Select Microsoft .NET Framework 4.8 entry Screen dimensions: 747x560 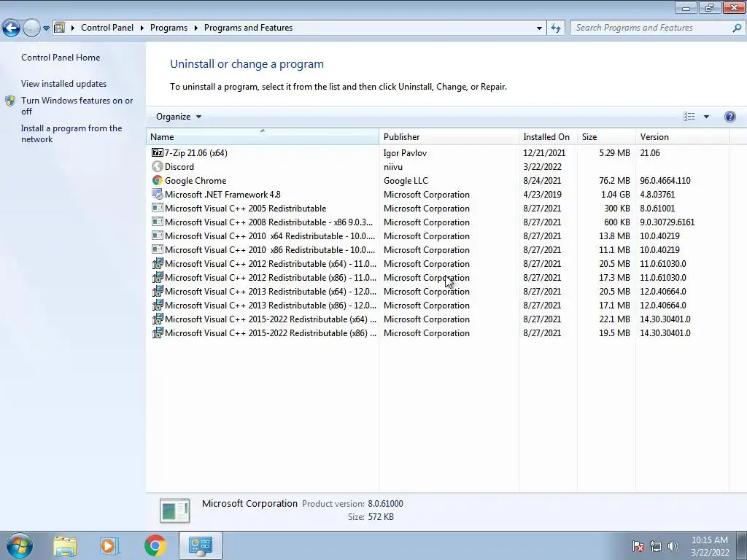click(x=222, y=194)
